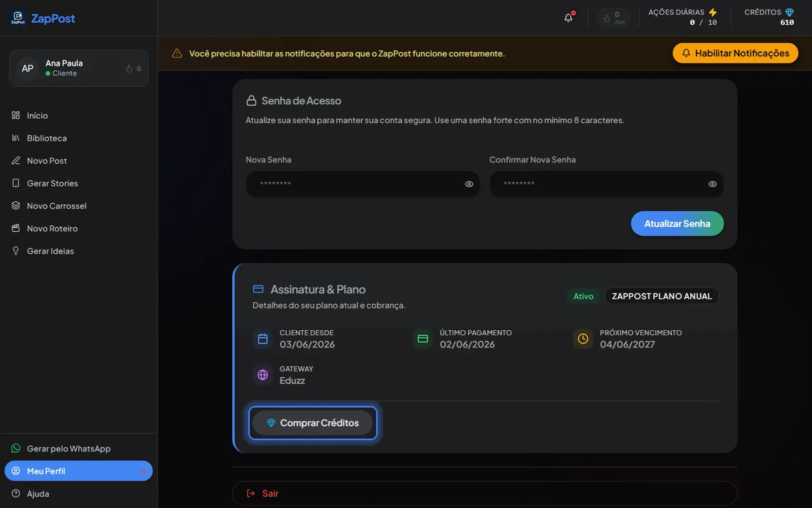
Task: Click the ZapPost logo icon
Action: [x=18, y=18]
